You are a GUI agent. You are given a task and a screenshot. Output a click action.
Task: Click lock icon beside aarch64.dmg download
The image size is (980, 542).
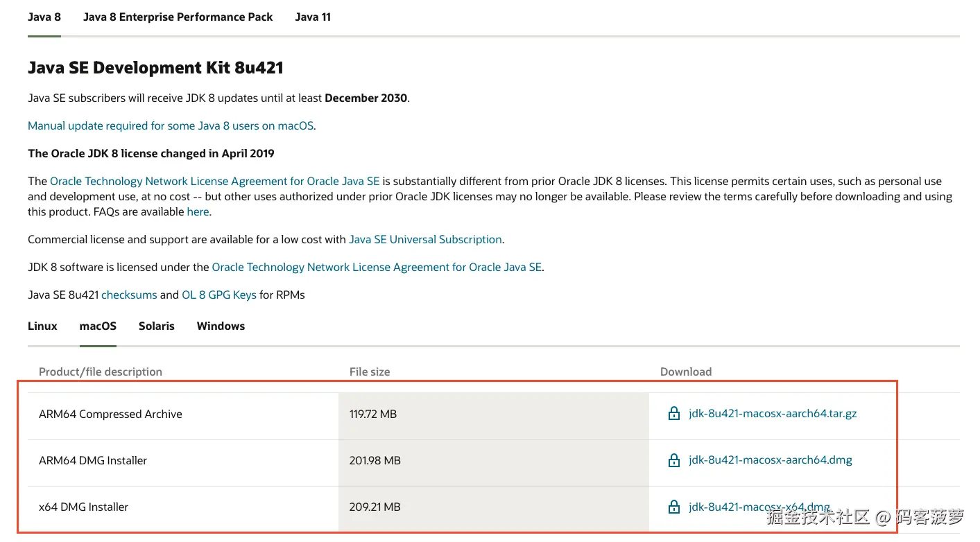click(673, 460)
